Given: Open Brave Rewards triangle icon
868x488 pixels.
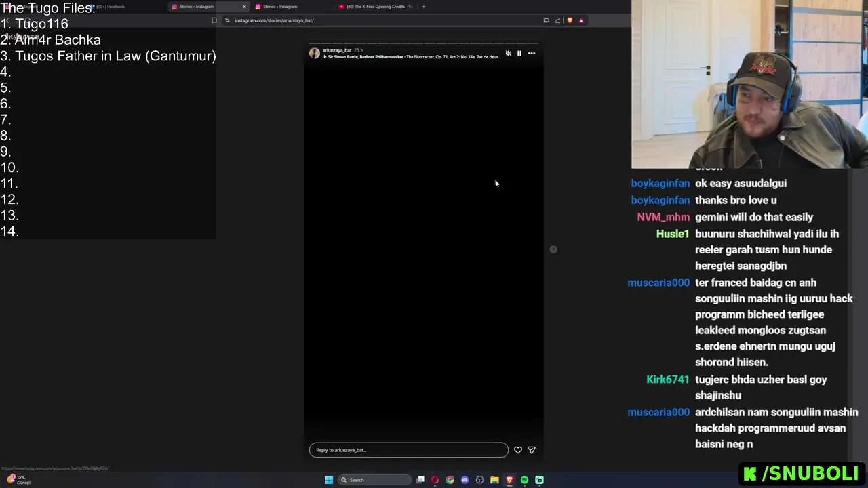Looking at the screenshot, I should (581, 20).
